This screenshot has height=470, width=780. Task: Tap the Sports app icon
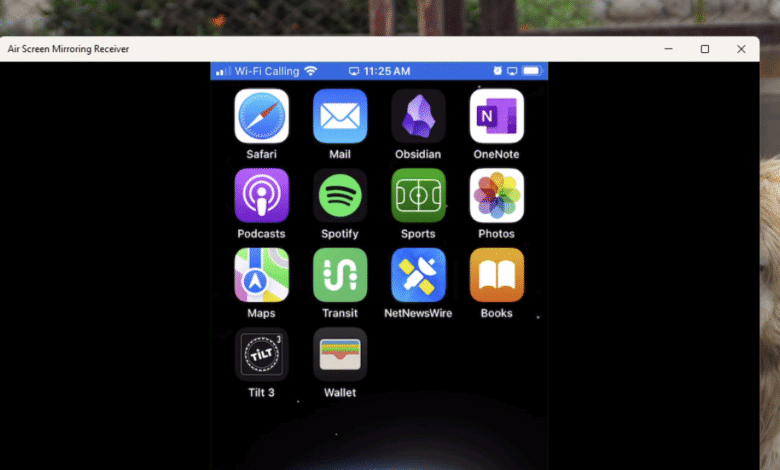point(418,195)
